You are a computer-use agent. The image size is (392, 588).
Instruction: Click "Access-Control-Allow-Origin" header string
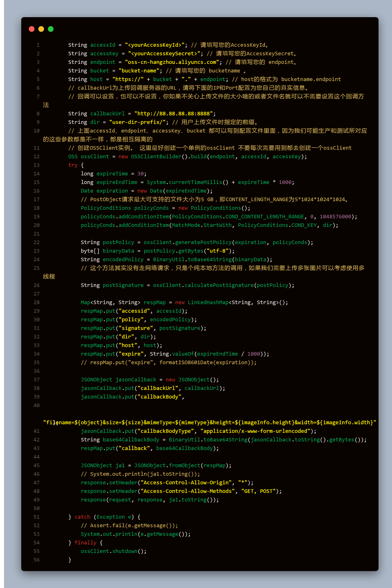click(186, 482)
